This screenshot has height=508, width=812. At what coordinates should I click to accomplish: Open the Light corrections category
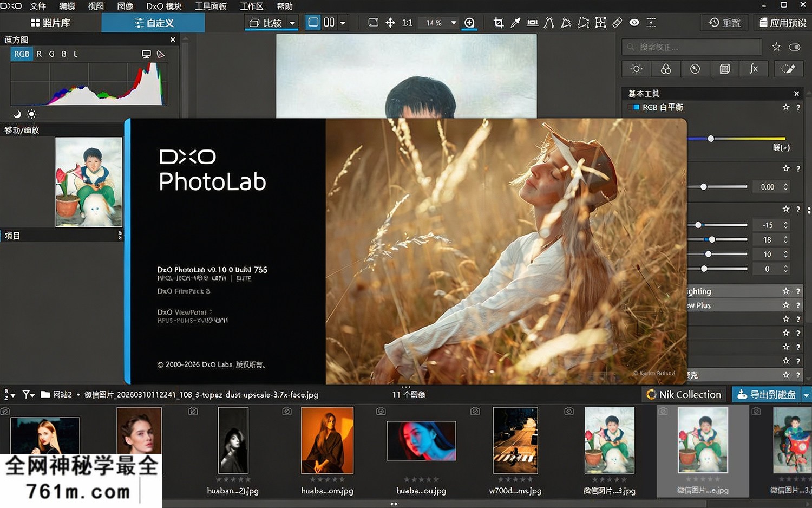click(x=637, y=69)
